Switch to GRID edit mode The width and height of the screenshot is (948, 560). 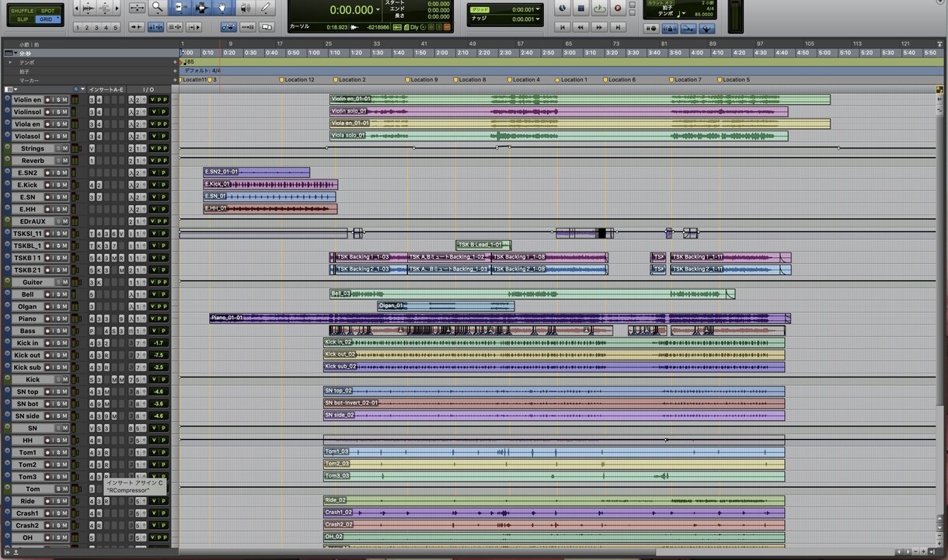(x=48, y=19)
